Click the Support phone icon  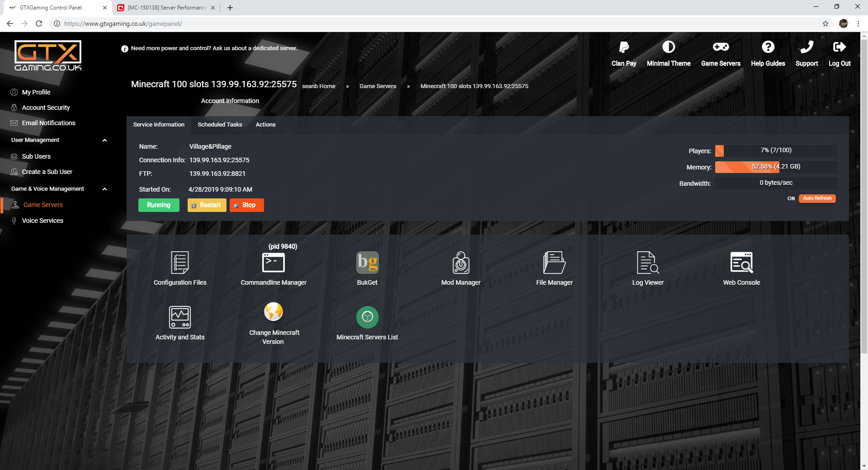pos(807,47)
